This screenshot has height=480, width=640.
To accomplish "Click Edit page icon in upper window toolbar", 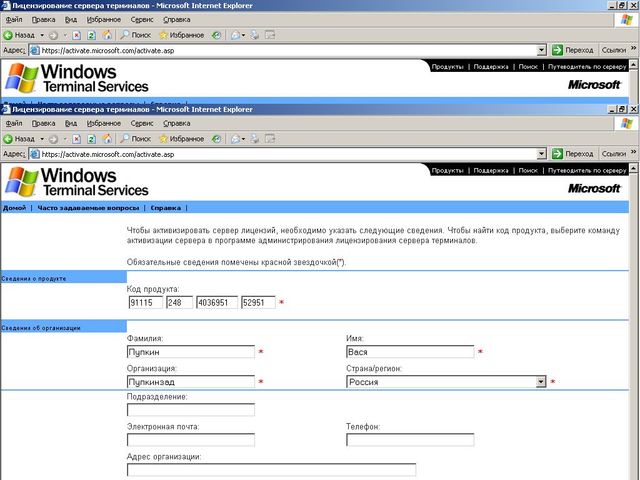I will coord(270,35).
